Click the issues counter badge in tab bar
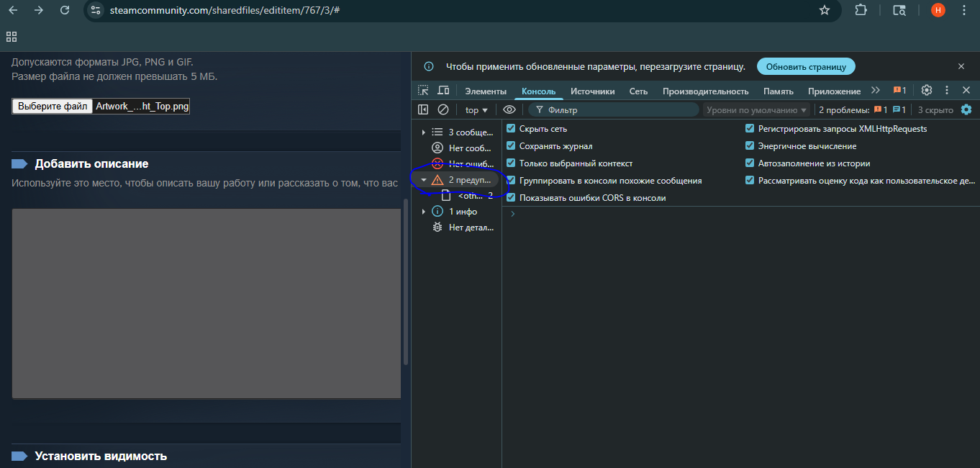Viewport: 980px width, 468px height. (x=899, y=91)
